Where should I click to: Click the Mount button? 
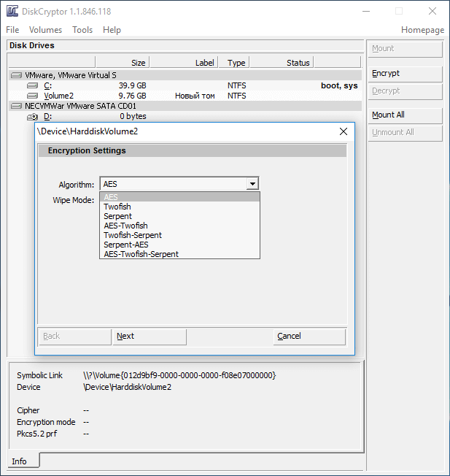[406, 49]
